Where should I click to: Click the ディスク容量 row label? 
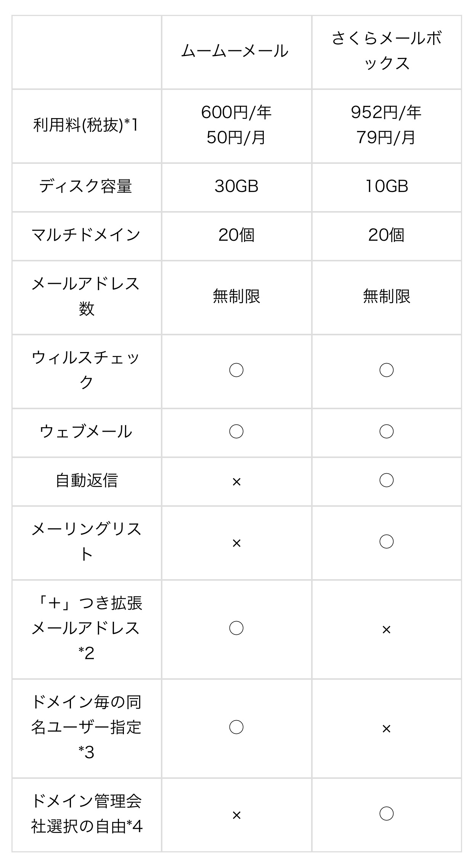point(86,186)
